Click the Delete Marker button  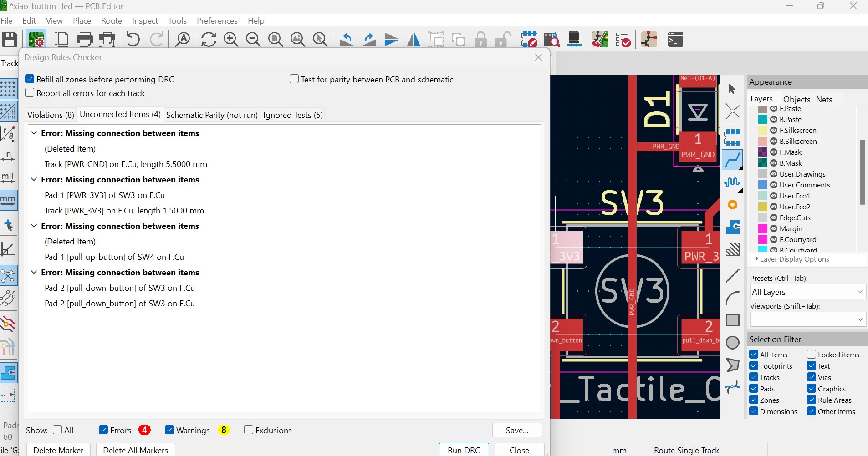(58, 450)
